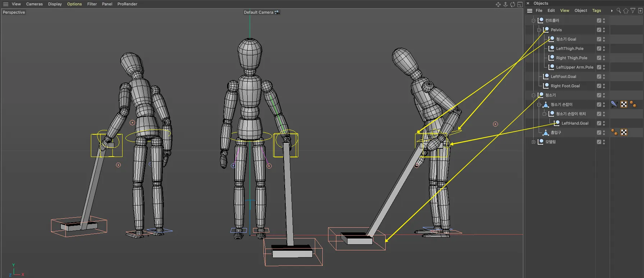
Task: Expand the 모델링 object group
Action: tap(534, 142)
